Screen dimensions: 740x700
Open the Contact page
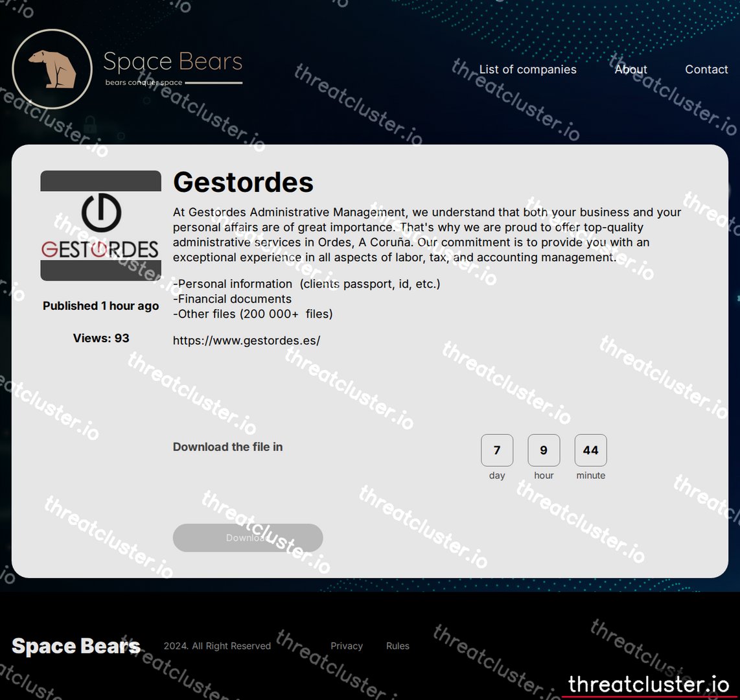click(706, 69)
